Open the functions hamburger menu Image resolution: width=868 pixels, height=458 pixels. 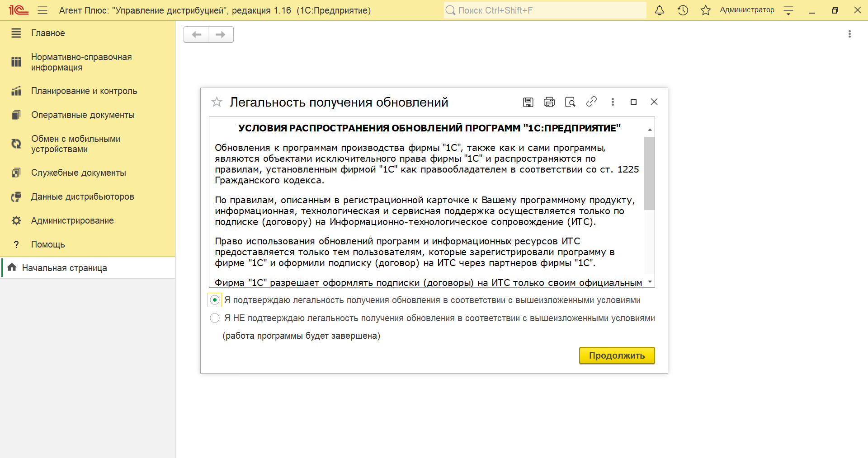tap(42, 10)
